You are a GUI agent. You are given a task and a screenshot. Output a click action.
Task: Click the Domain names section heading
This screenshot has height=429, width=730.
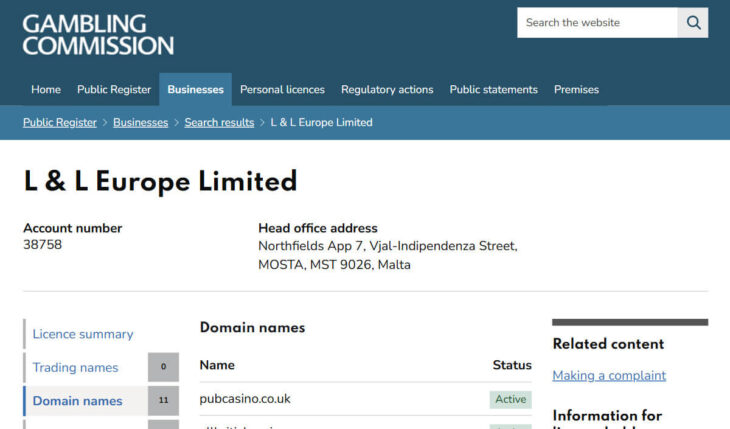click(x=252, y=327)
